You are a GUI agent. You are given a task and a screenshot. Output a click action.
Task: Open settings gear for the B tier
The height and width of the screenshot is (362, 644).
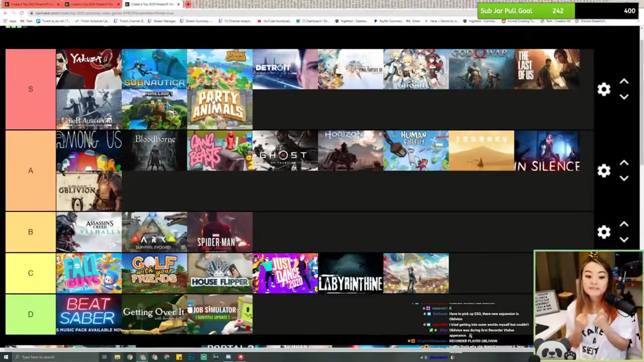(604, 232)
